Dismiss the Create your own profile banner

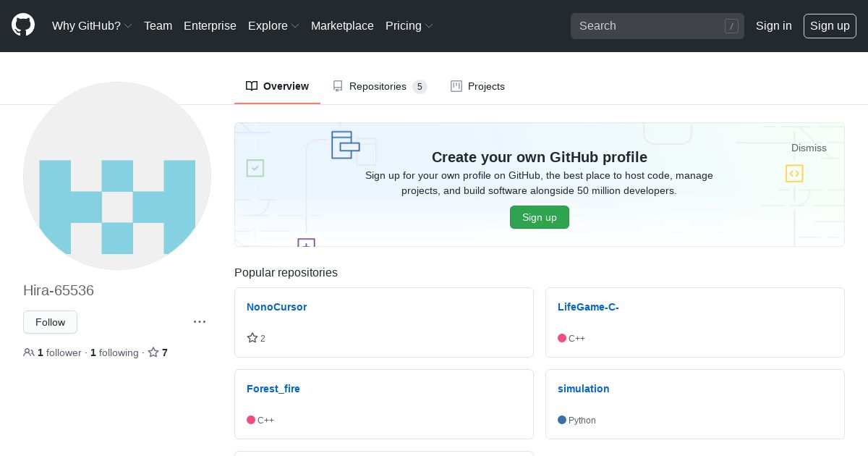809,148
